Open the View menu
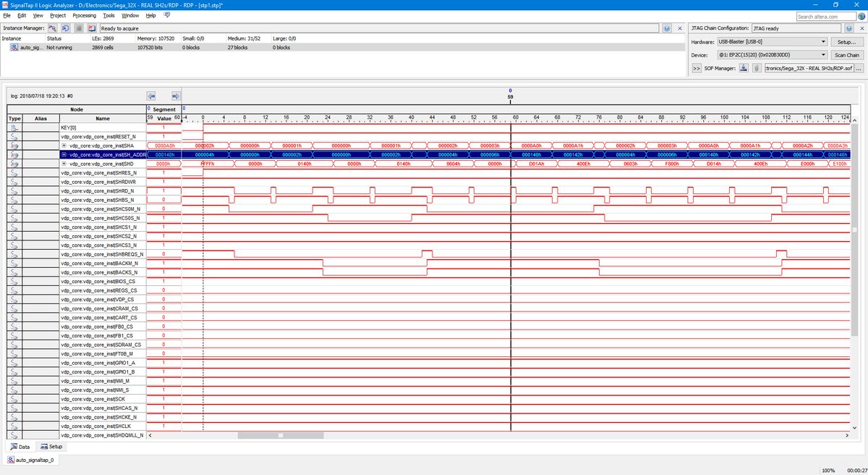Viewport: 868px width, 475px height. [x=38, y=14]
